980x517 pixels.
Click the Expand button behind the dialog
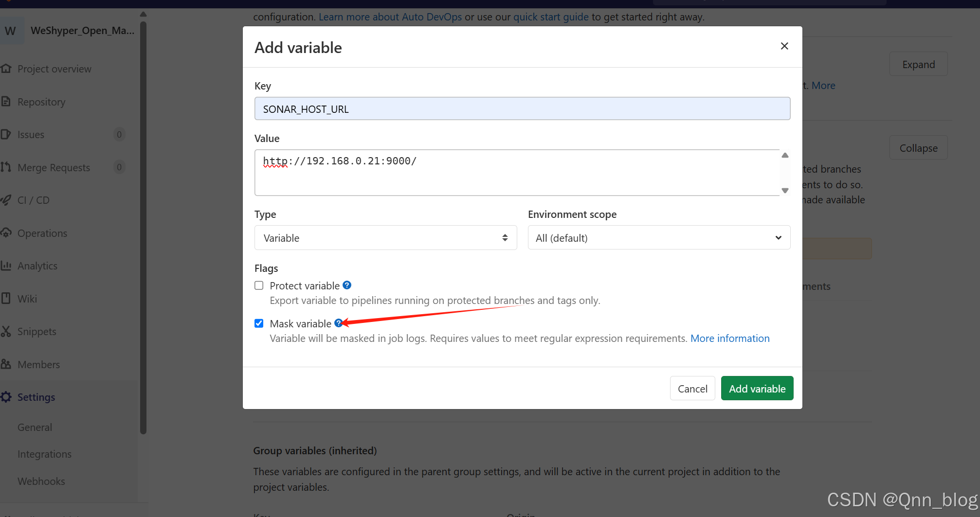918,64
